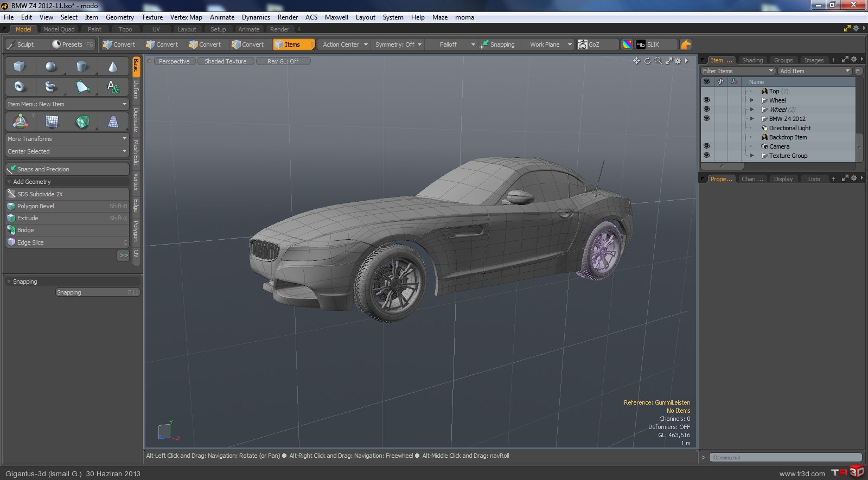Screen dimensions: 868x480
Task: Click the viewport rotate navigation icon
Action: click(x=647, y=61)
